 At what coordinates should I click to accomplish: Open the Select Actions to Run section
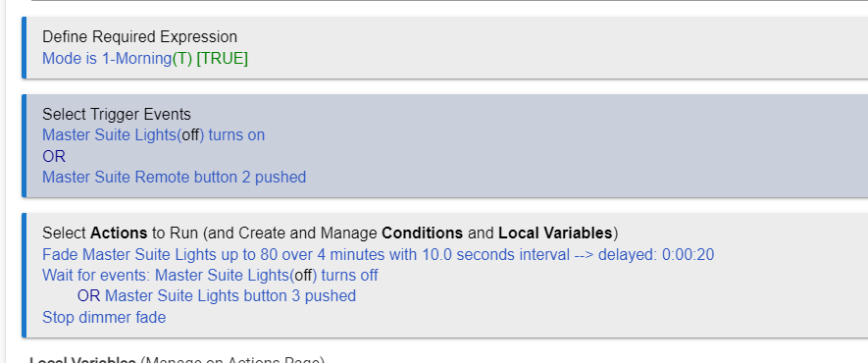330,233
